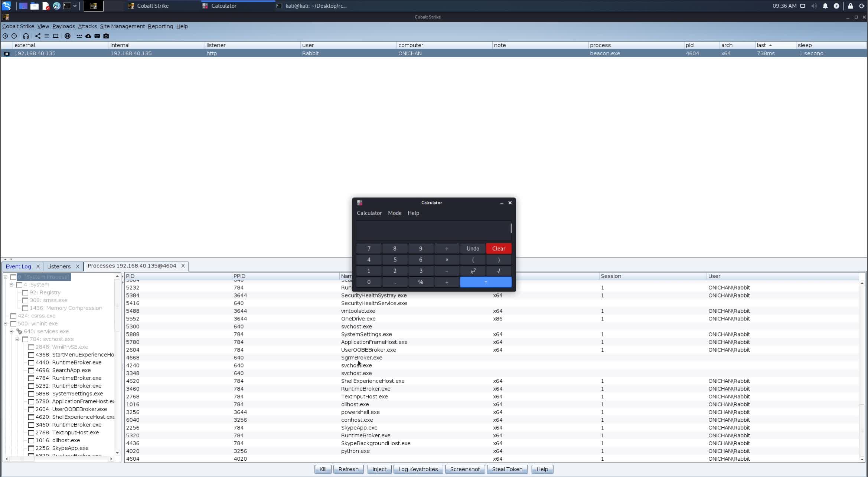The height and width of the screenshot is (477, 868).
Task: Open downloaded files cloud icon
Action: 88,36
